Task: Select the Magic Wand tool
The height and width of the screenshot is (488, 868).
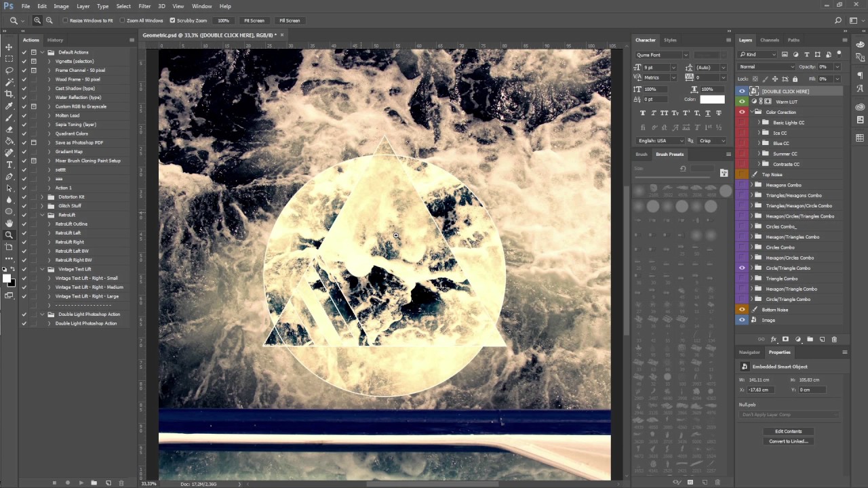Action: coord(9,82)
